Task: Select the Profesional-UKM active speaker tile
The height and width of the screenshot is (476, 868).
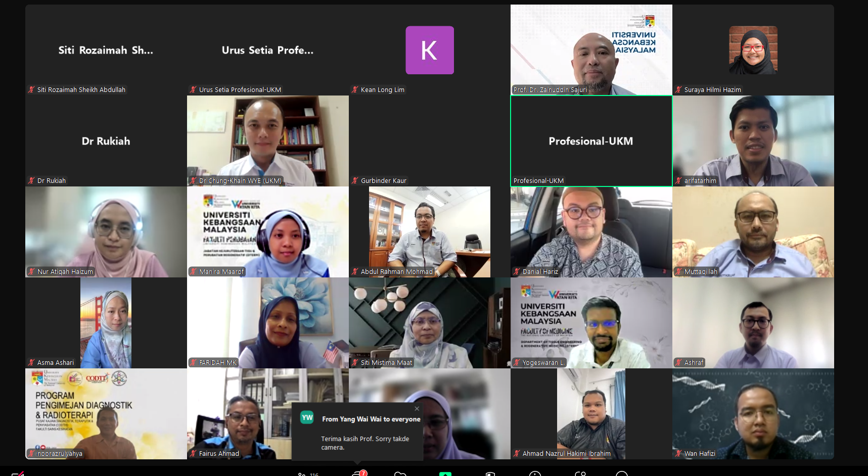Action: point(591,141)
